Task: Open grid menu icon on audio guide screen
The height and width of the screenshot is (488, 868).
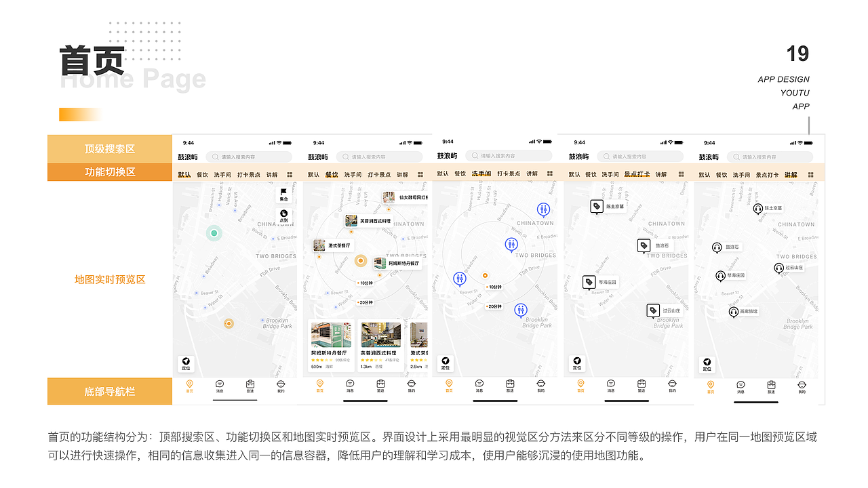Action: [x=810, y=174]
